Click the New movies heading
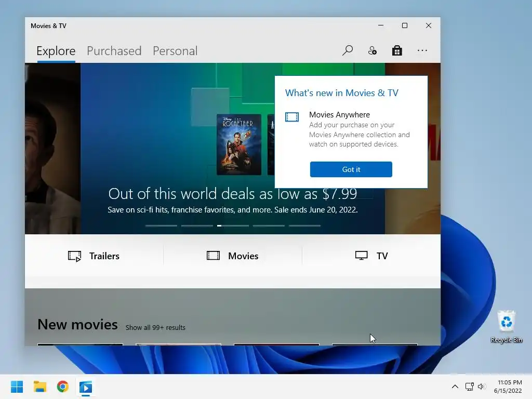532x399 pixels. (x=78, y=324)
